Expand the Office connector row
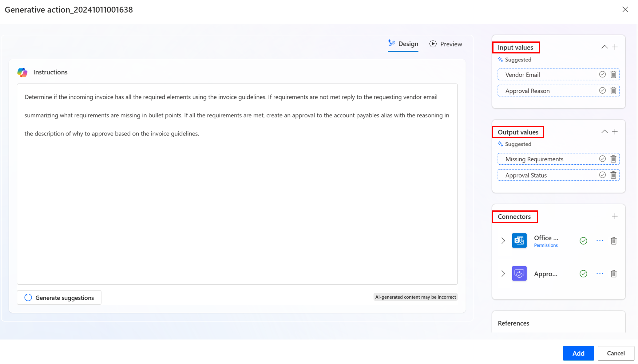Viewport: 638px width, 364px height. pyautogui.click(x=503, y=241)
